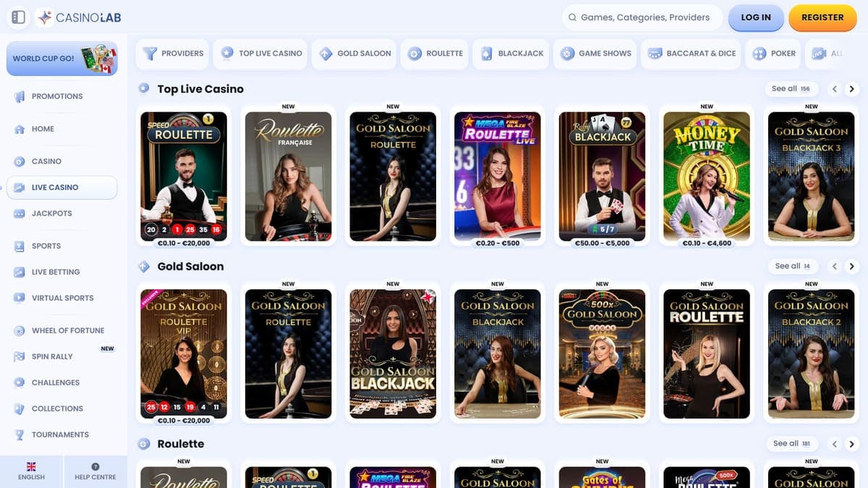Click the UK flag language icon
The width and height of the screenshot is (868, 488).
tap(31, 467)
